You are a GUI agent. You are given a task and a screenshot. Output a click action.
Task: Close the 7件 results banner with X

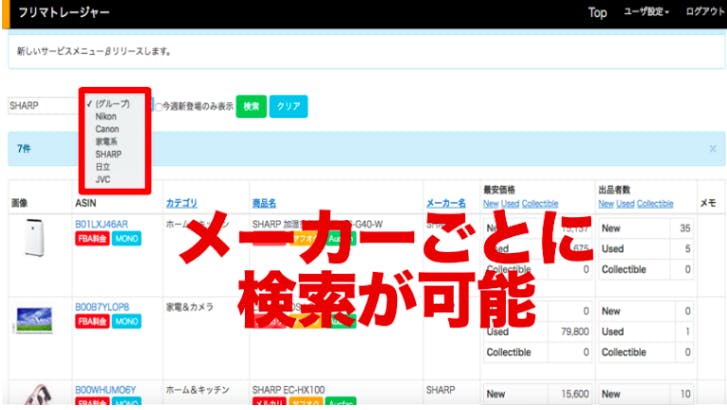click(x=712, y=148)
